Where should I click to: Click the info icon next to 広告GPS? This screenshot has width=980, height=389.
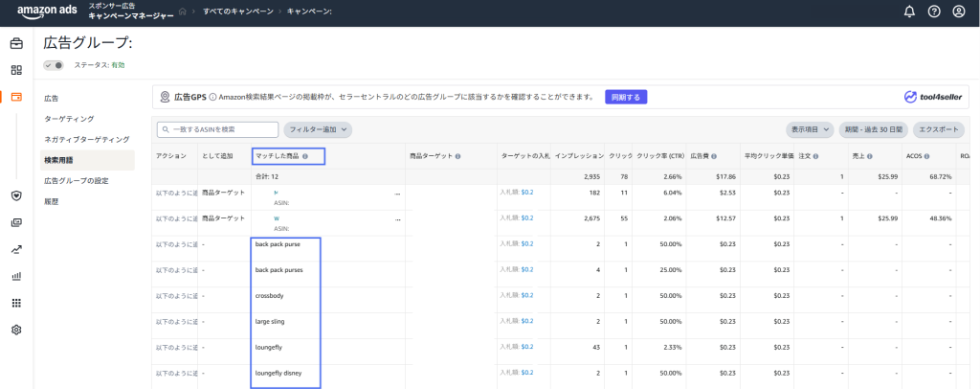pos(212,97)
